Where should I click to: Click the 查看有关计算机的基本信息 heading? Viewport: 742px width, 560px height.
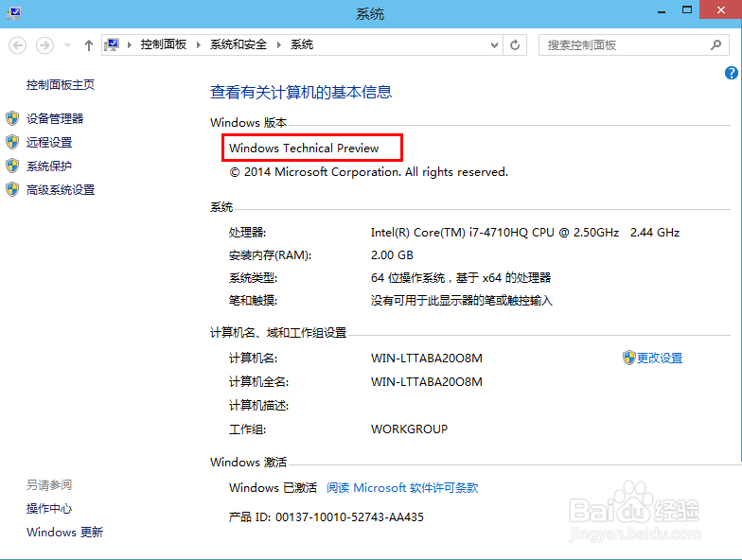(x=301, y=92)
